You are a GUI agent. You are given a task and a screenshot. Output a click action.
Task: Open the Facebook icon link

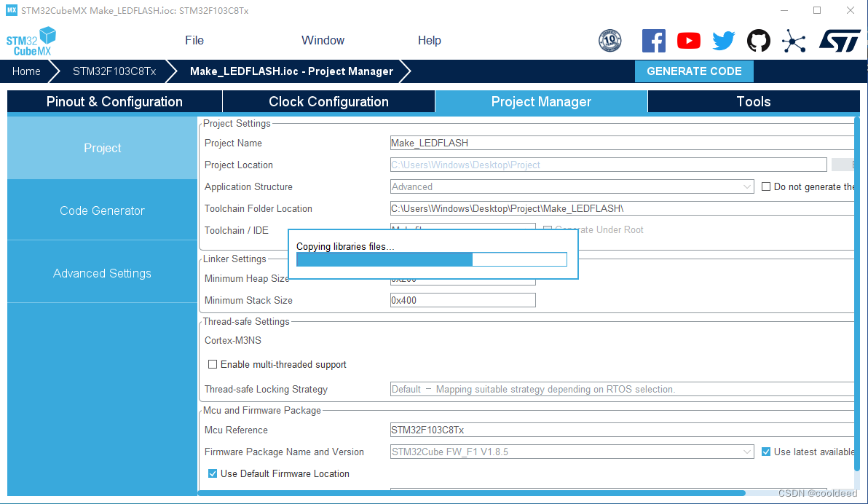[x=654, y=41]
